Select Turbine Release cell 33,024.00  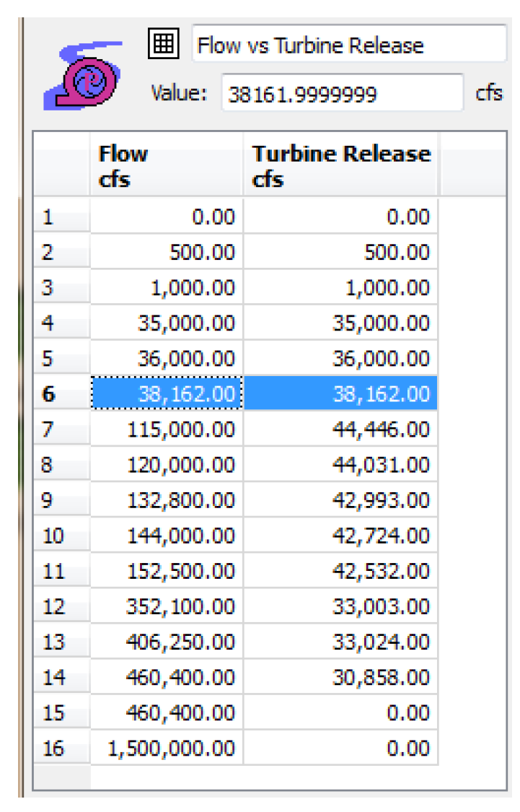pyautogui.click(x=340, y=642)
